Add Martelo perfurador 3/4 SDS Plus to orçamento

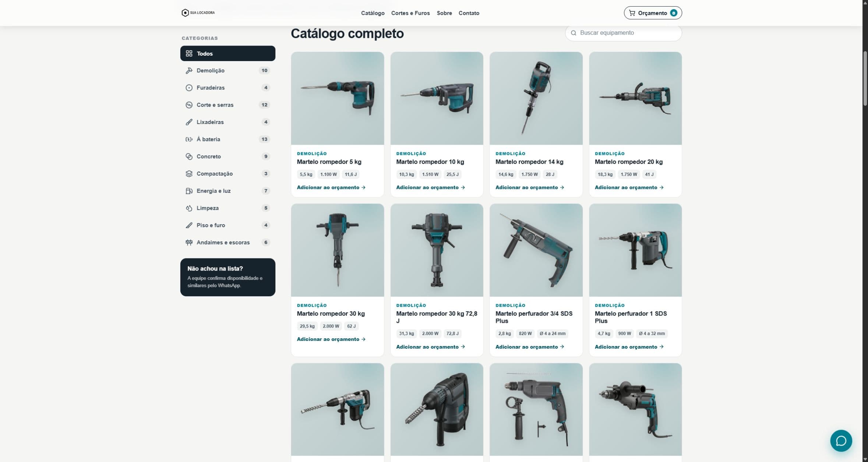(530, 347)
